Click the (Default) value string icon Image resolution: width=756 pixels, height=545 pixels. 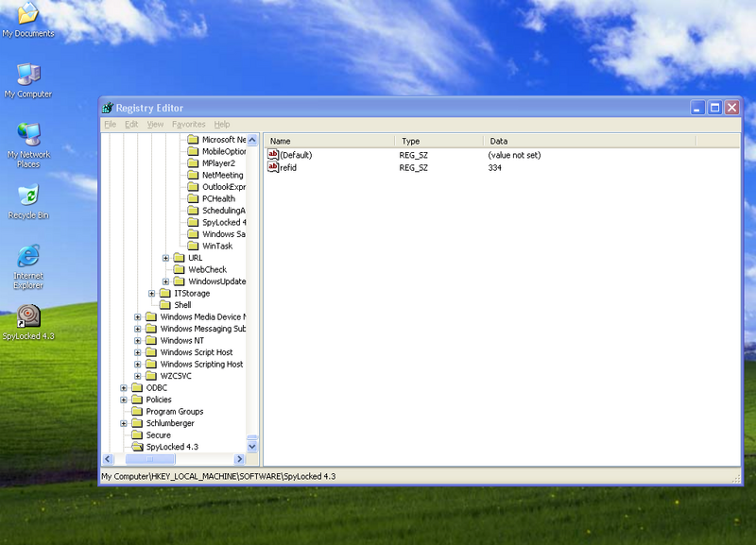[x=273, y=155]
